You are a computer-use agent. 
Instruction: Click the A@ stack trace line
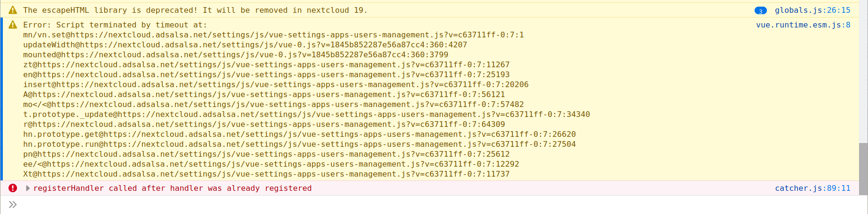pyautogui.click(x=264, y=94)
